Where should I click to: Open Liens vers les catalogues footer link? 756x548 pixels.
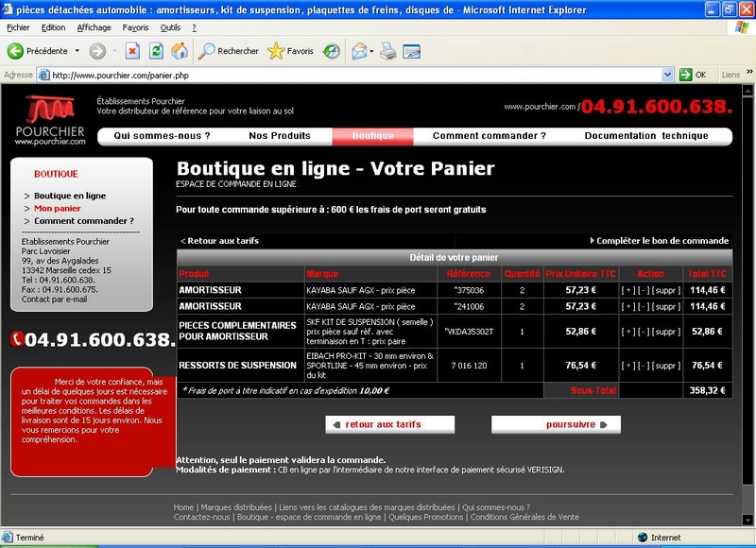tap(367, 507)
